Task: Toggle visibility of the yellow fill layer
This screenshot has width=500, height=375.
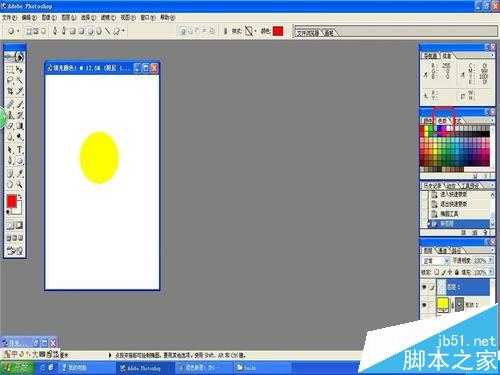Action: [424, 305]
